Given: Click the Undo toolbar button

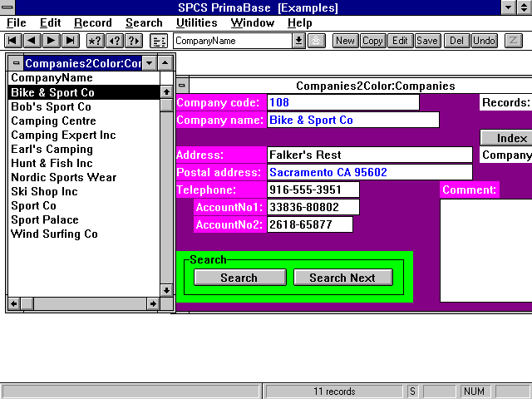Looking at the screenshot, I should (484, 41).
